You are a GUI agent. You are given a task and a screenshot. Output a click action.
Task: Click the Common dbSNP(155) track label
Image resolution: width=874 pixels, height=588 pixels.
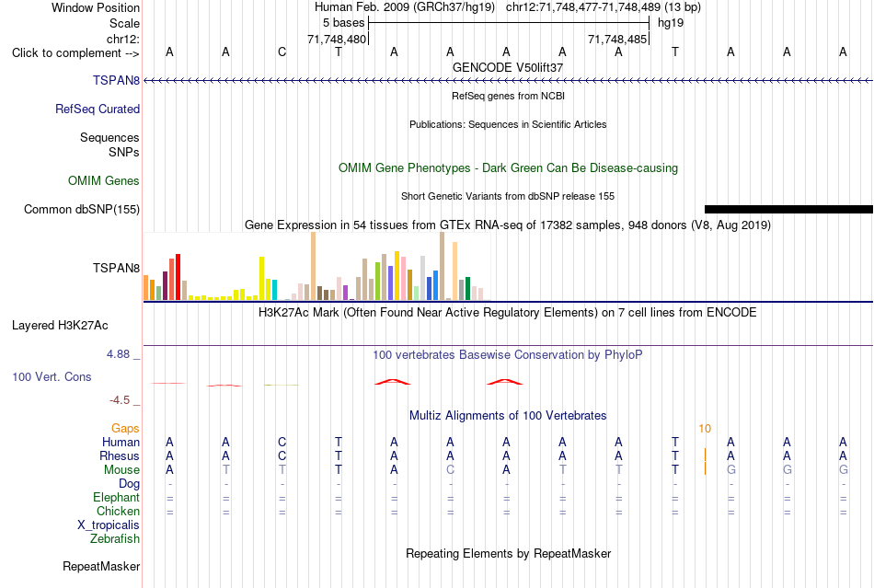click(82, 210)
